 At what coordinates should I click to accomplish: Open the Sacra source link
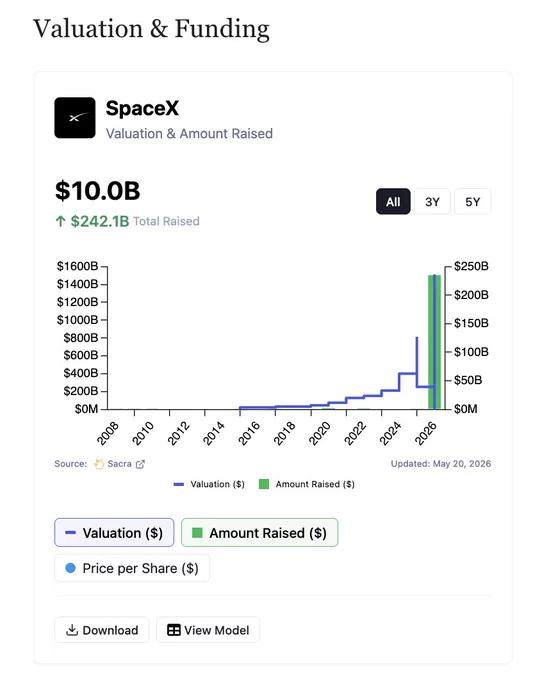tap(119, 464)
